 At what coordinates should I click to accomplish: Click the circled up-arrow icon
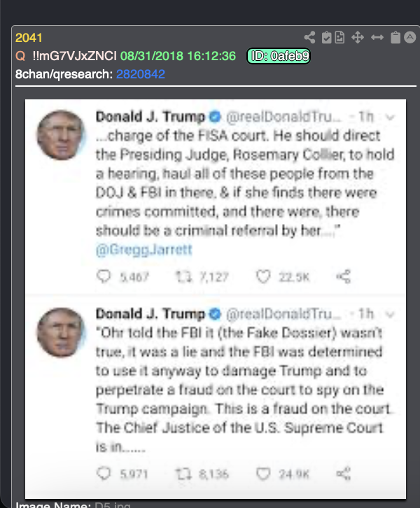point(410,38)
